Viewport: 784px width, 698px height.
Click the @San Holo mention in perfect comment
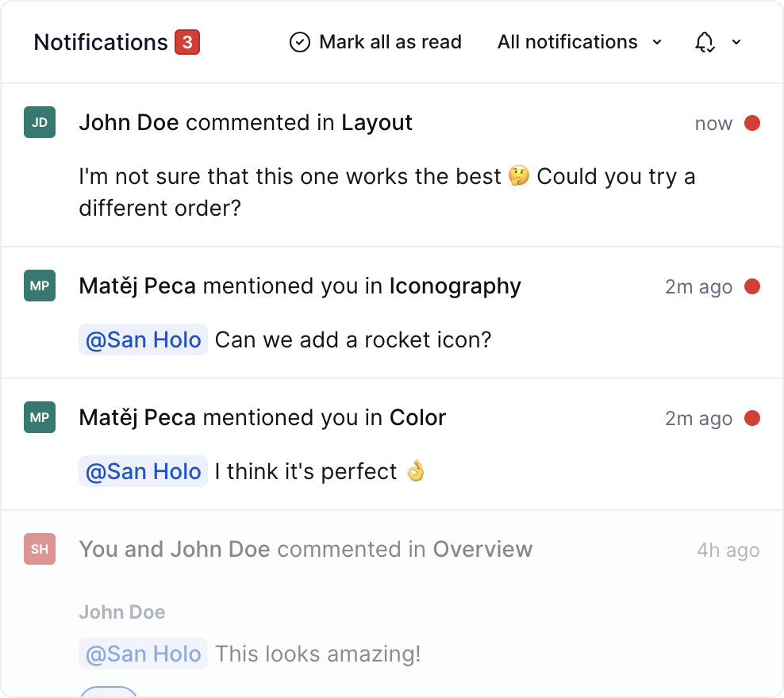point(143,471)
